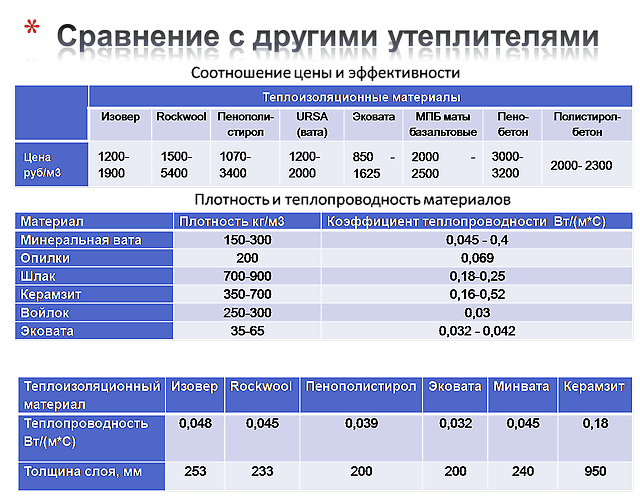Click the slide title "Сравнение с другими утеплителями"

point(327,37)
